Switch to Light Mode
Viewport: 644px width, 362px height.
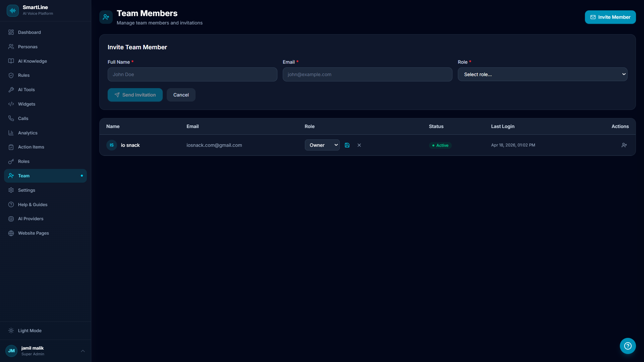tap(30, 330)
